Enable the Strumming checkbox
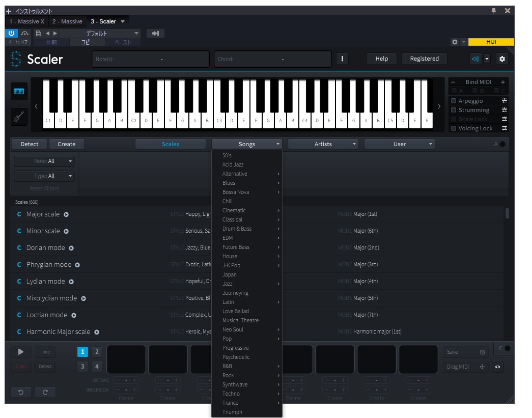Viewport: 532px width, 418px height. 453,110
